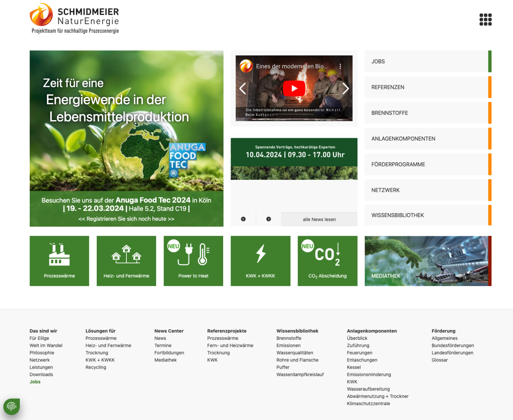Open the Prozesswärme factory tile
The width and height of the screenshot is (513, 420).
59,261
